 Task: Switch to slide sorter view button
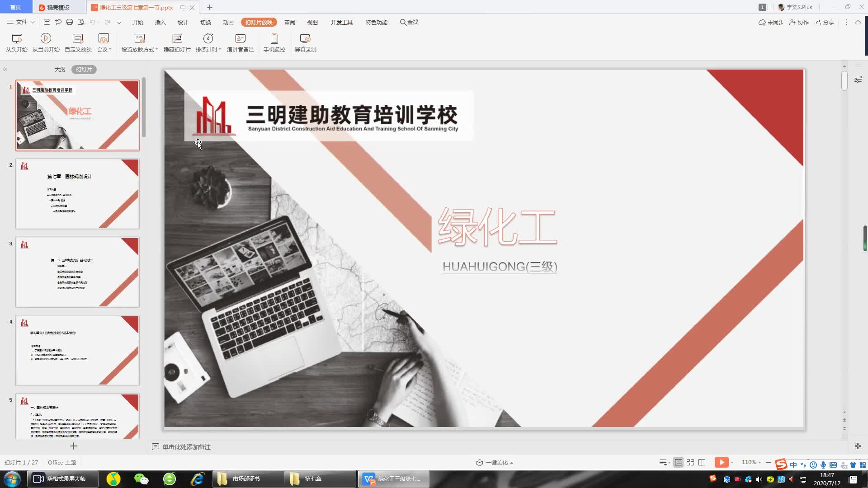690,462
